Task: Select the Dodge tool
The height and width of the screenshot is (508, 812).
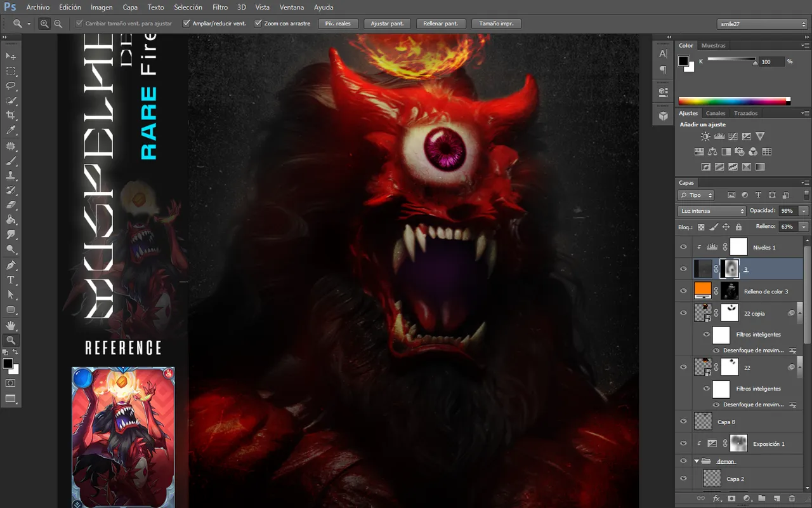Action: click(x=11, y=249)
